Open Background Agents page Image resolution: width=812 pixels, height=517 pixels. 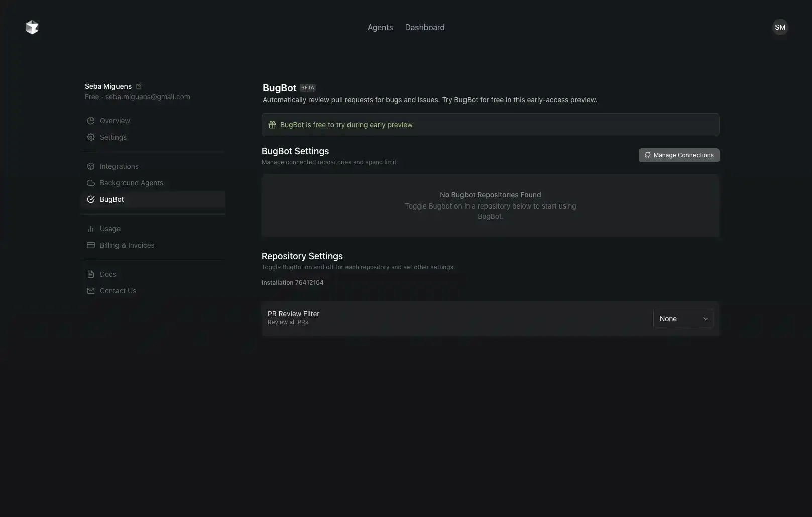click(x=153, y=183)
